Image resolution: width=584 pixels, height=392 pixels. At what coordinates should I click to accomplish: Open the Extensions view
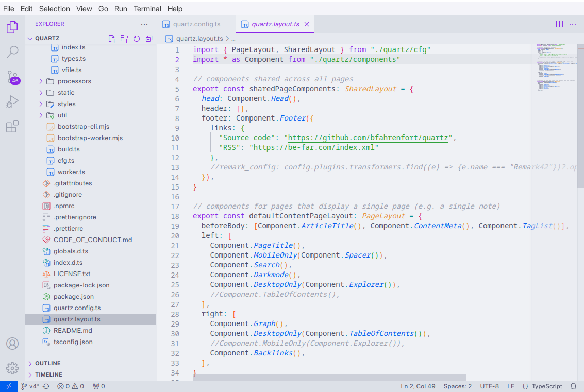12,126
